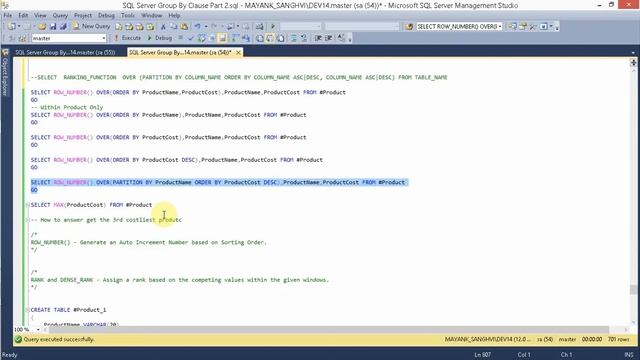Switch to the query tab for sa (53)

65,53
